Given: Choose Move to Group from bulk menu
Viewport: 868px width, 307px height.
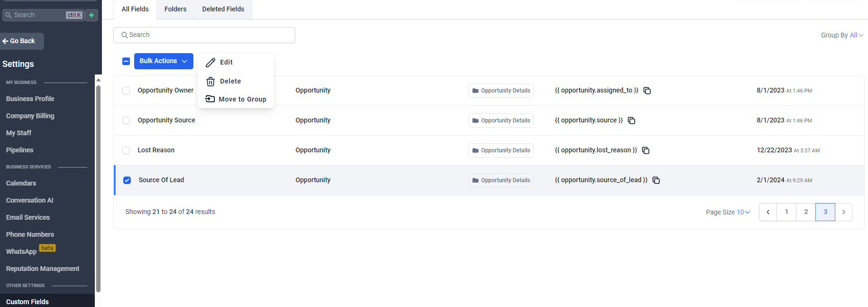Looking at the screenshot, I should (236, 99).
